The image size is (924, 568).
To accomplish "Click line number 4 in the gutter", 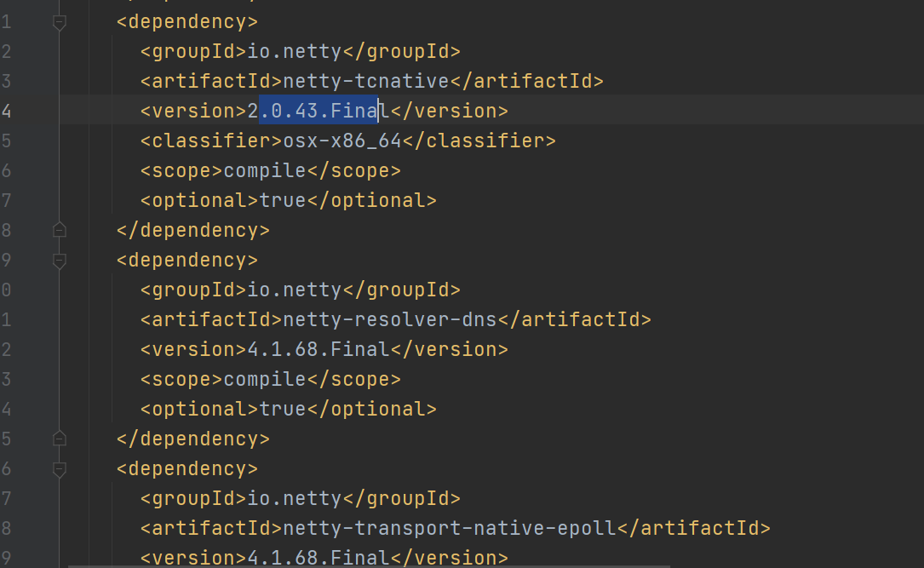I will [6, 110].
